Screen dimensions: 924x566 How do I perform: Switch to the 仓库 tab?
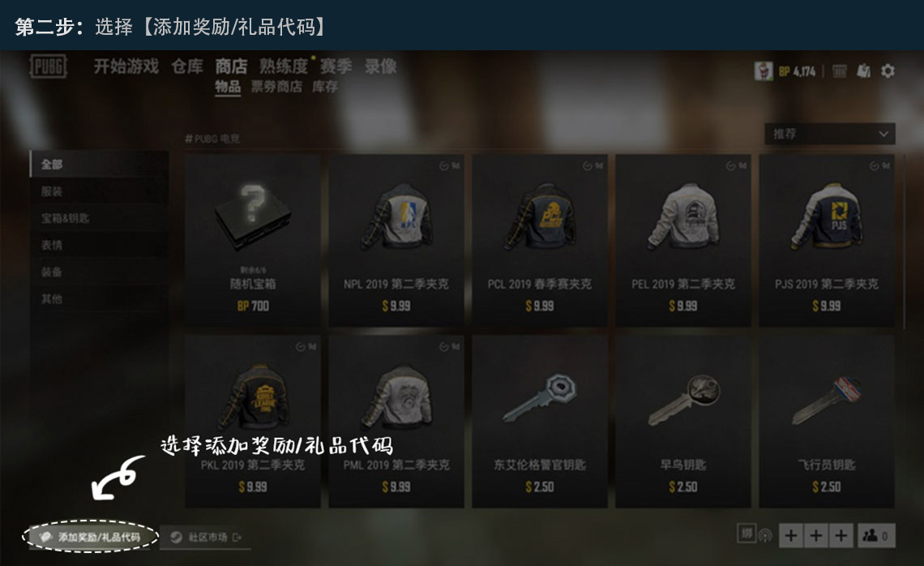186,66
